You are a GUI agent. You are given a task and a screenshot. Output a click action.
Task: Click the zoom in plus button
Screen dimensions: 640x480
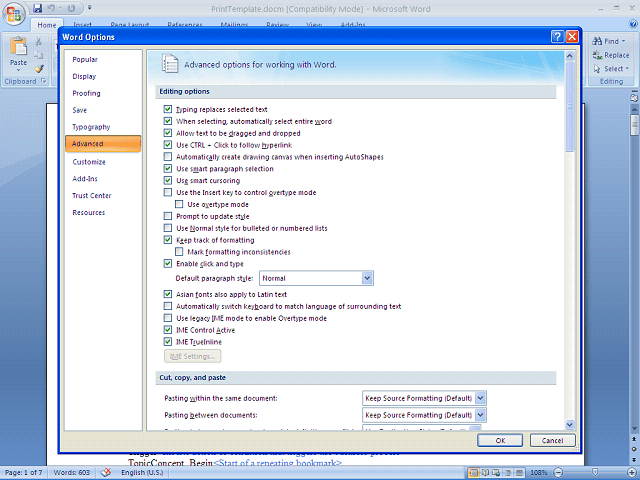(632, 473)
